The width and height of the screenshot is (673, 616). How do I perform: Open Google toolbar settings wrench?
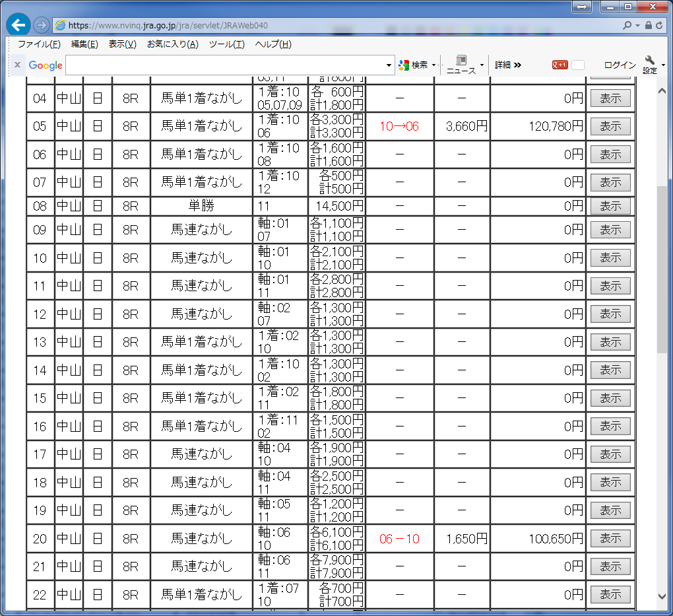pyautogui.click(x=649, y=65)
